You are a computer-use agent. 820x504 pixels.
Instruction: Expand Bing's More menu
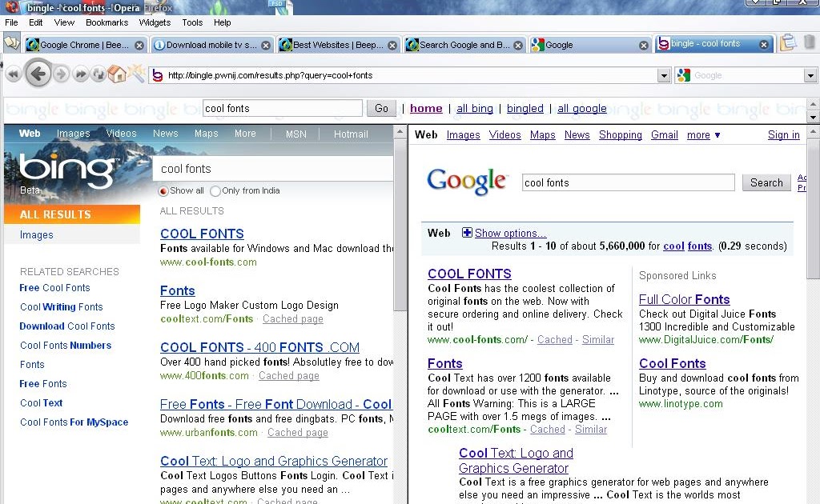point(245,134)
